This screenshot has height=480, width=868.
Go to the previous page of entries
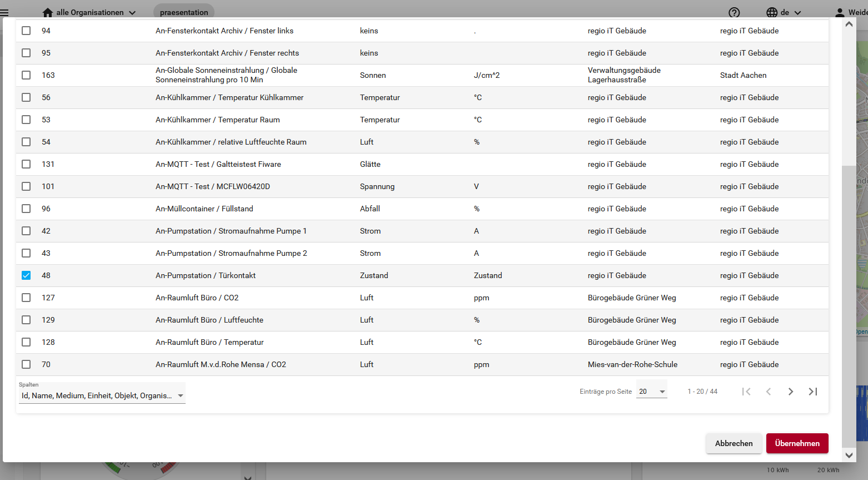point(769,392)
